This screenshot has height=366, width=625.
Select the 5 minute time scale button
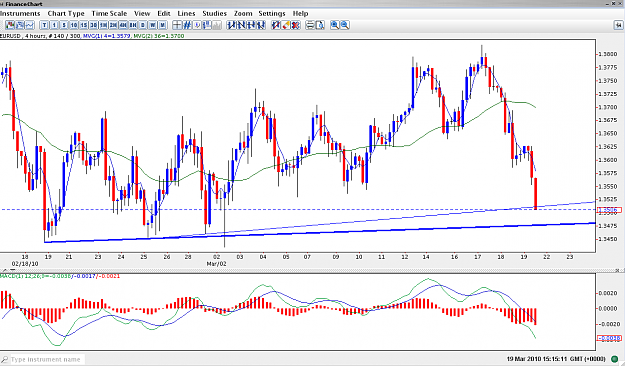coord(64,25)
